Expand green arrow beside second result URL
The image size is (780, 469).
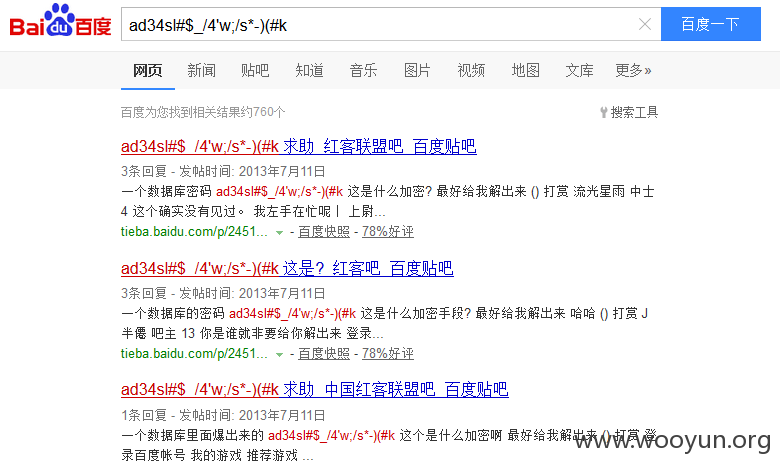coord(280,355)
